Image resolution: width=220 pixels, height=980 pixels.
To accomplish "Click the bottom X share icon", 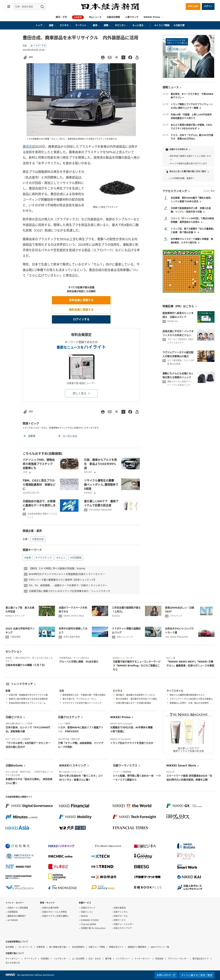I will tap(123, 412).
